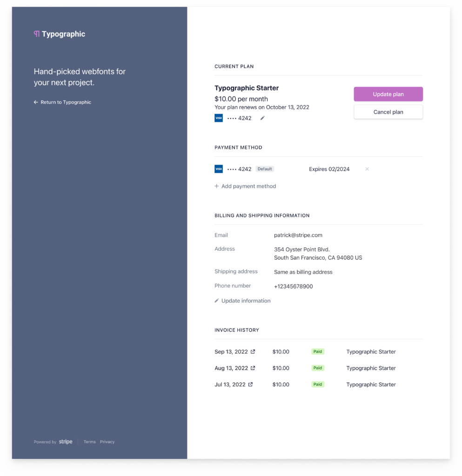
Task: Click the back arrow beside Return to Typographic
Action: coord(36,102)
